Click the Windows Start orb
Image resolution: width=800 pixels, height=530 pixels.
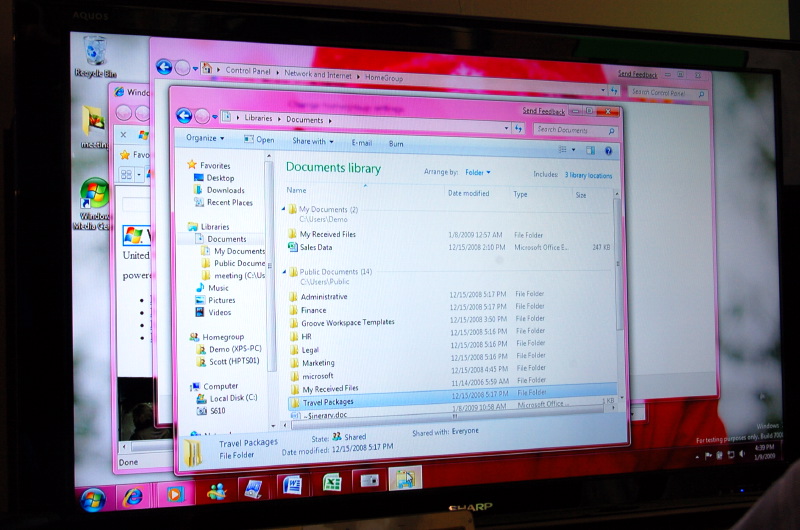click(x=92, y=499)
